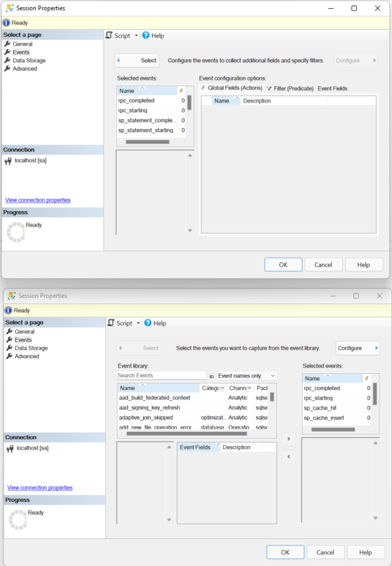Select aad_build_federated_context event
Image resolution: width=392 pixels, height=566 pixels.
pyautogui.click(x=193, y=398)
